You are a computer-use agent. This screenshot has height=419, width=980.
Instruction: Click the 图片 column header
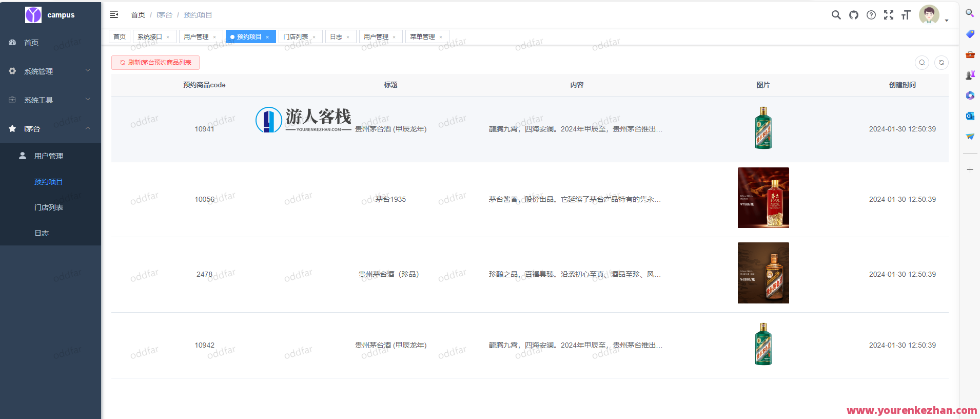pos(763,85)
